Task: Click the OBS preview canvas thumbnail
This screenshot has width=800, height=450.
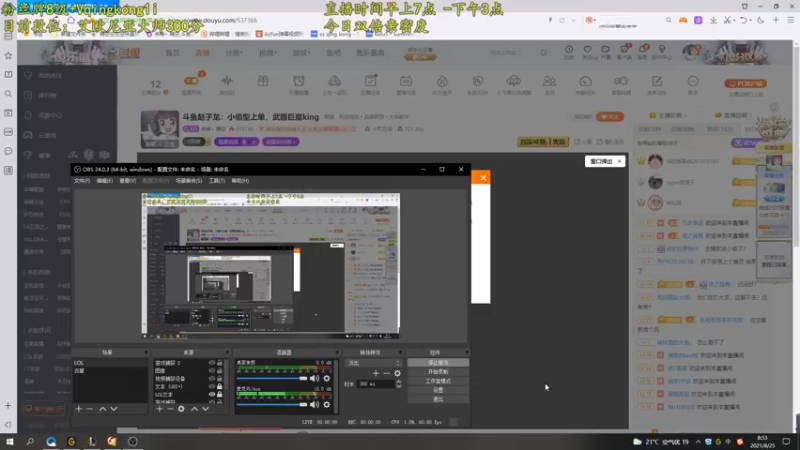Action: click(270, 265)
